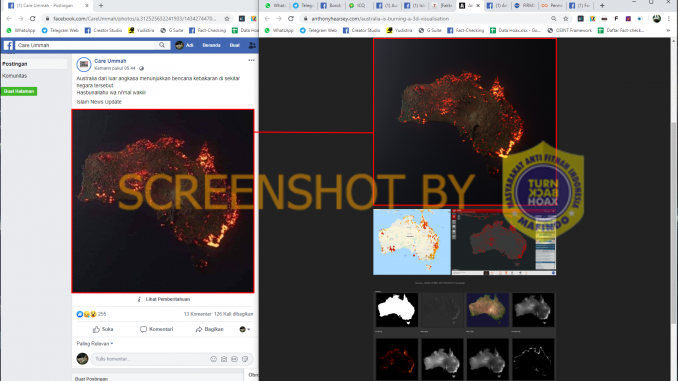Open the Care Ummah page name link

tap(110, 61)
